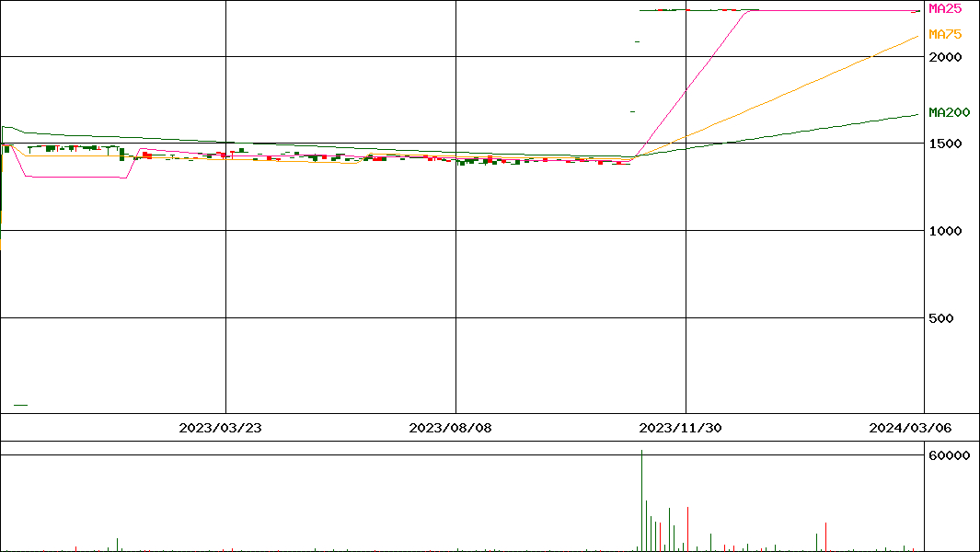Click the 2023/08/08 date label

pyautogui.click(x=450, y=428)
